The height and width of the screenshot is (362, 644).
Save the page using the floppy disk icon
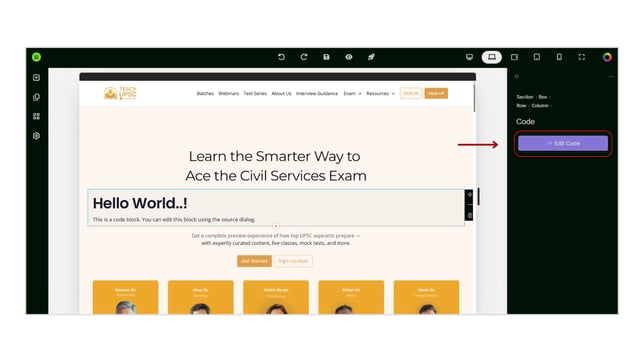pyautogui.click(x=326, y=57)
